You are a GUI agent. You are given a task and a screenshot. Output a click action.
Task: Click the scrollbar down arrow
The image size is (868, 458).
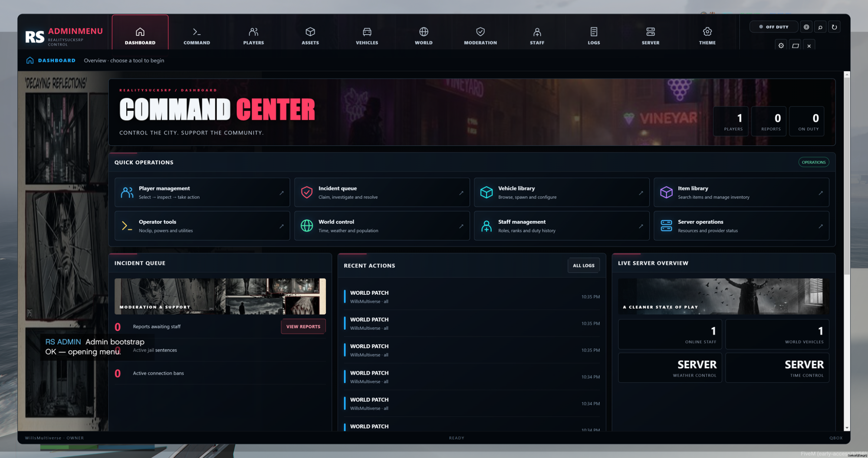(847, 428)
